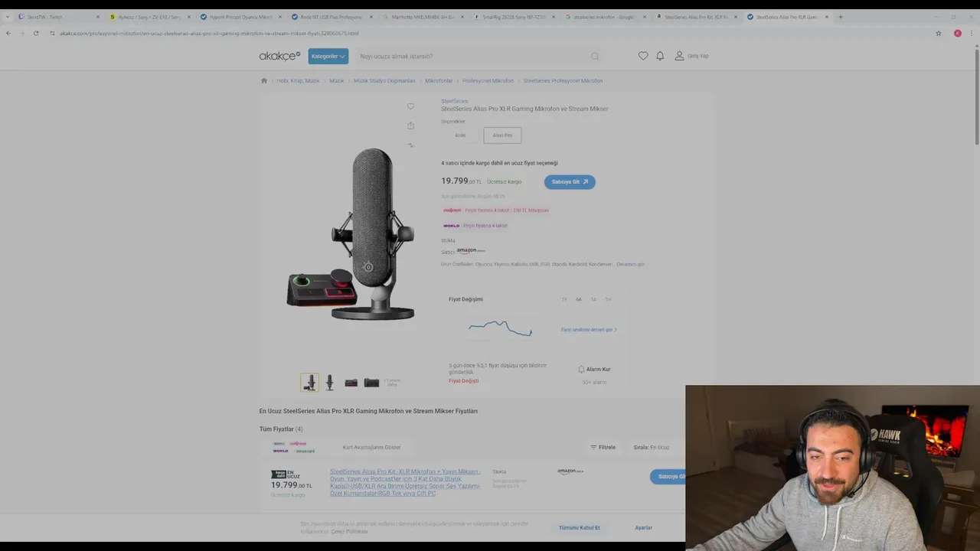Screen dimensions: 980x551
Task: Click the compare icon beside the product image
Action: [410, 145]
